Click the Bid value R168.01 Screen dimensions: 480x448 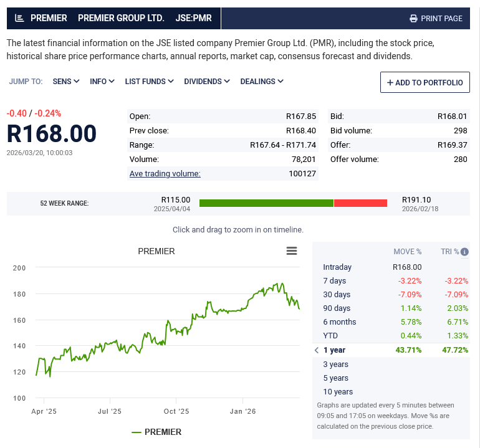[452, 117]
